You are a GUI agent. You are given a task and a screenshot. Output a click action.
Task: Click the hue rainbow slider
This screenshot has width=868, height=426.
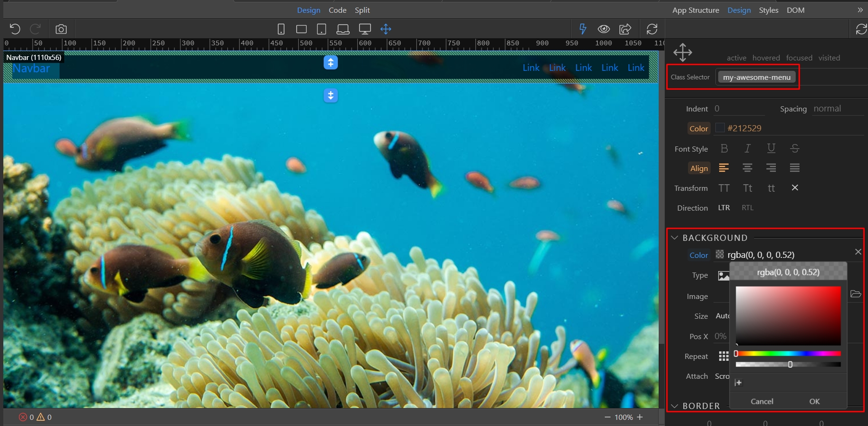pos(788,353)
